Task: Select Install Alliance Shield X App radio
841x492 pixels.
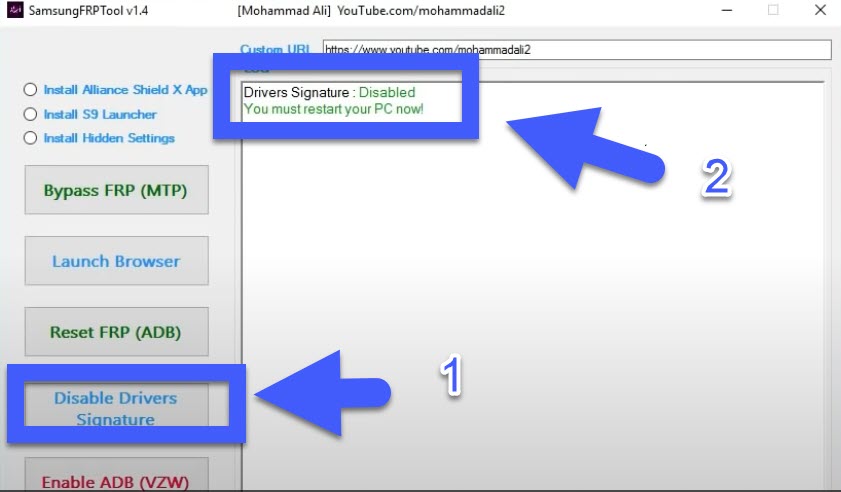Action: pos(31,90)
